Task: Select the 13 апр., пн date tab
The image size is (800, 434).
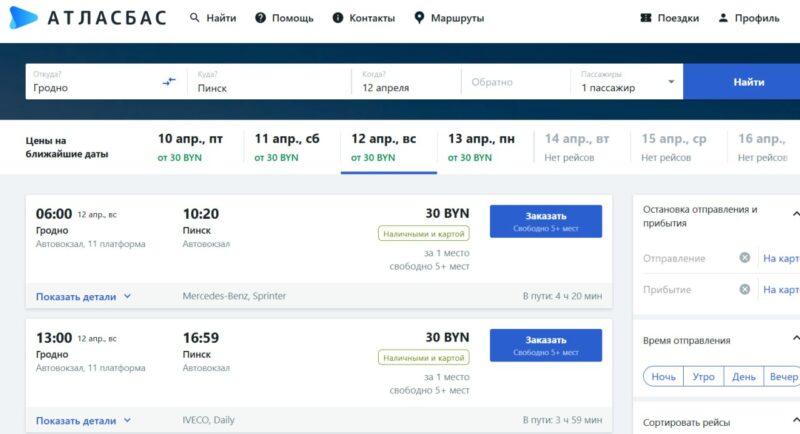Action: coord(481,147)
